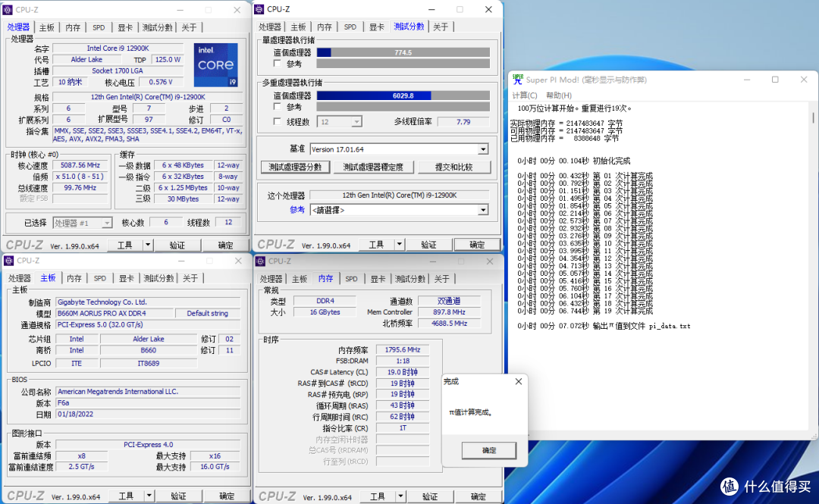Click 通道规格 PCI-Express 5.0 (32.0 GT/s) field
The width and height of the screenshot is (819, 504).
[x=148, y=324]
